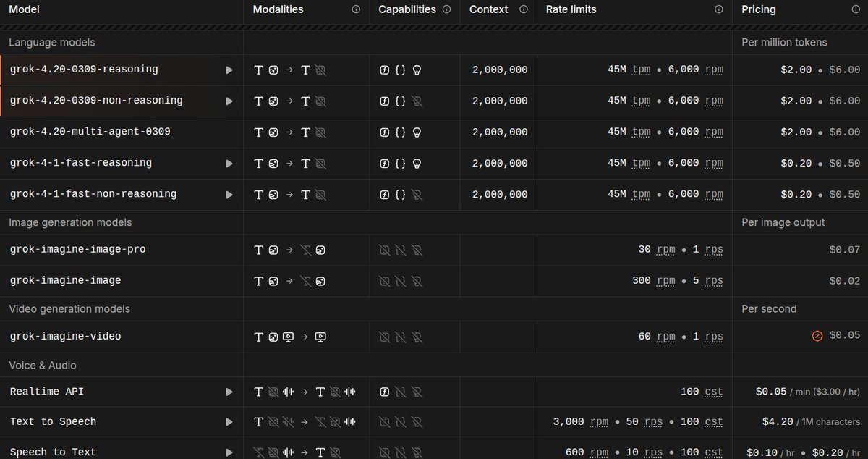Viewport: 868px width, 459px height.
Task: Click the text input icon for grok-4.20-0309-reasoning
Action: click(259, 70)
